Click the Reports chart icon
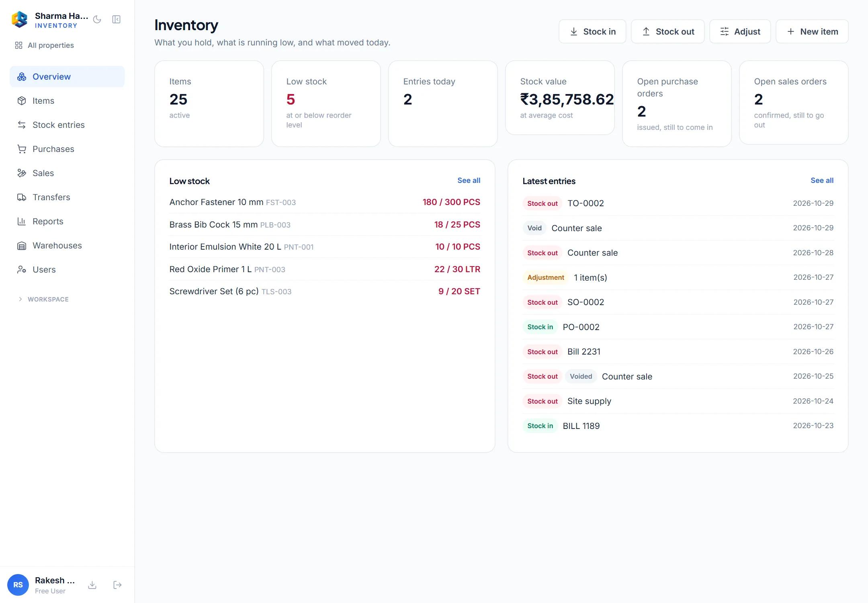Image resolution: width=868 pixels, height=603 pixels. 22,221
